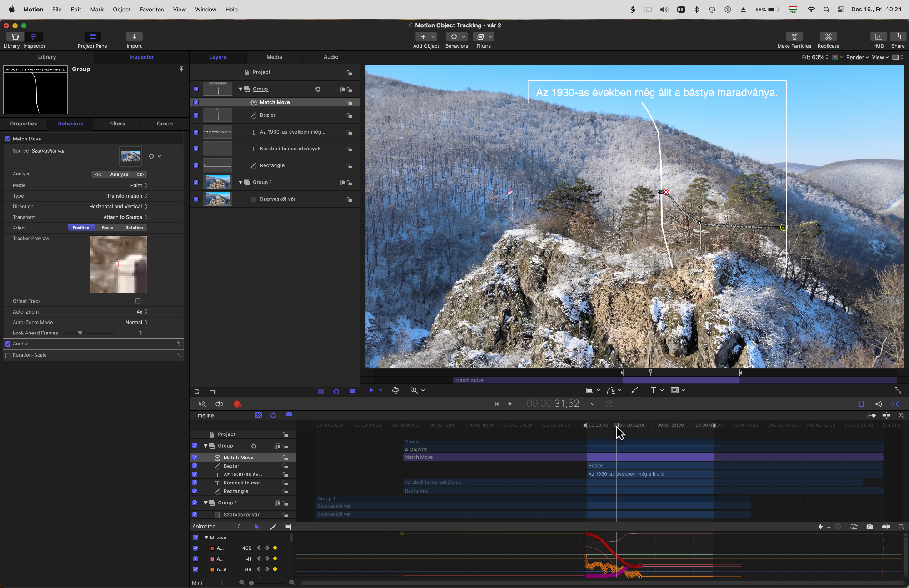This screenshot has width=909, height=588.
Task: Open the Mode Point dropdown
Action: 139,185
